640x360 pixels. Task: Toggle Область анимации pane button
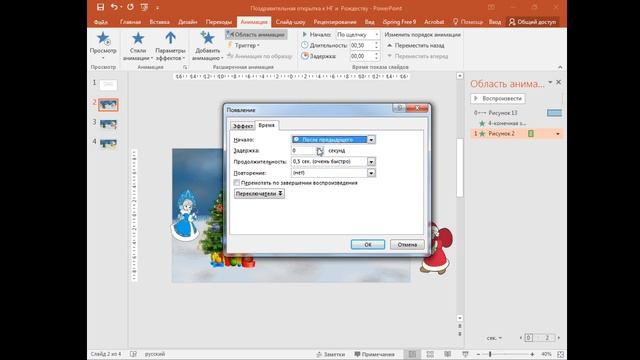256,35
